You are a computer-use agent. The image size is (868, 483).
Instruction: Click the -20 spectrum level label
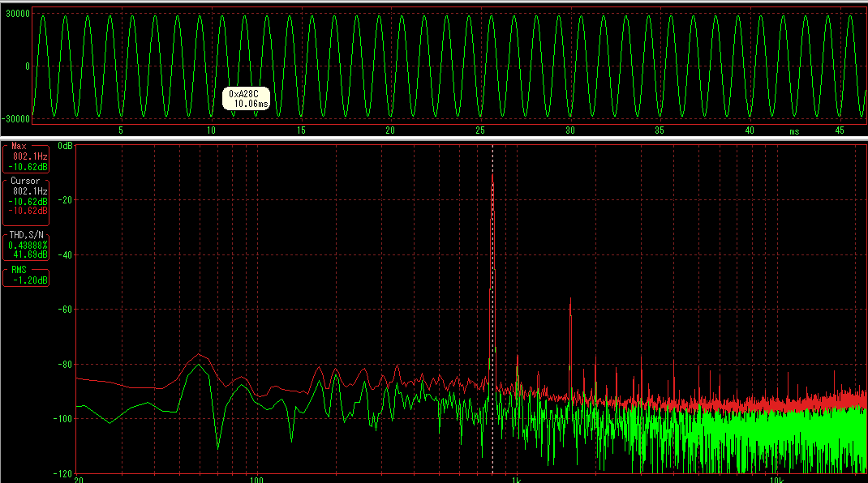click(64, 200)
